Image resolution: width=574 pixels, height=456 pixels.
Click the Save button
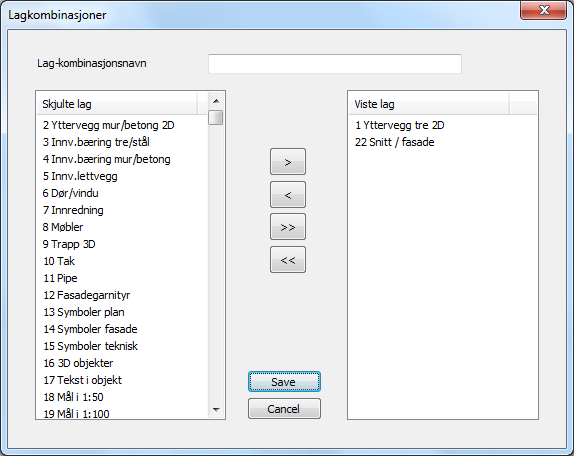tap(284, 382)
